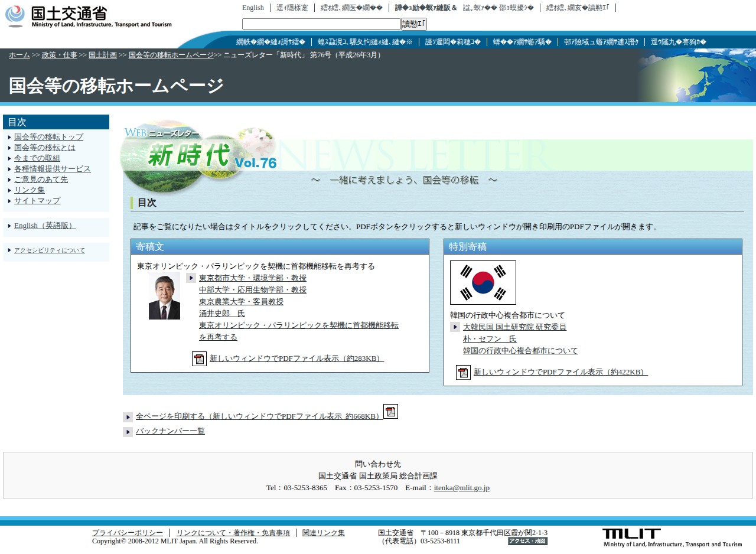
Task: Click the author portrait photo
Action: pyautogui.click(x=164, y=296)
